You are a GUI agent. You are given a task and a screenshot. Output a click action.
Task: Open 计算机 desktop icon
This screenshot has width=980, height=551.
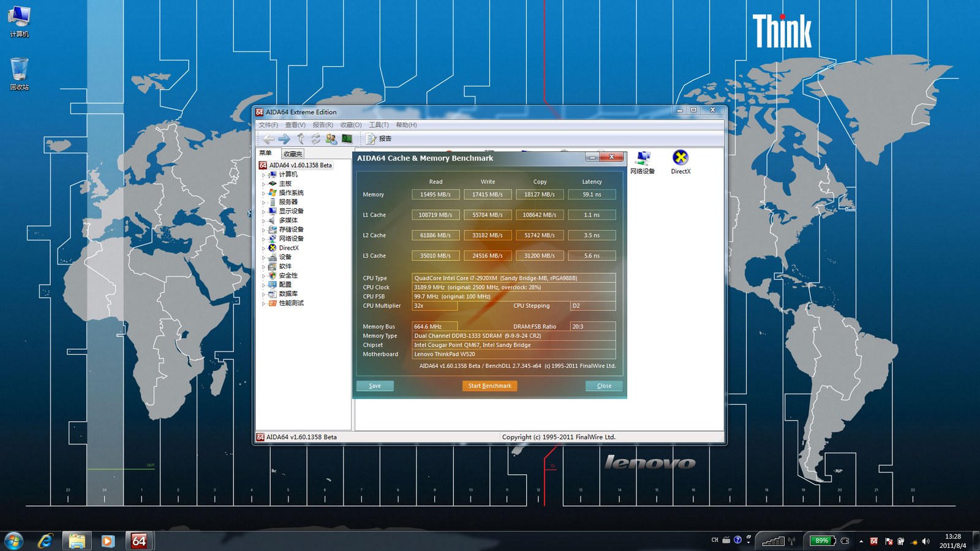tap(19, 21)
